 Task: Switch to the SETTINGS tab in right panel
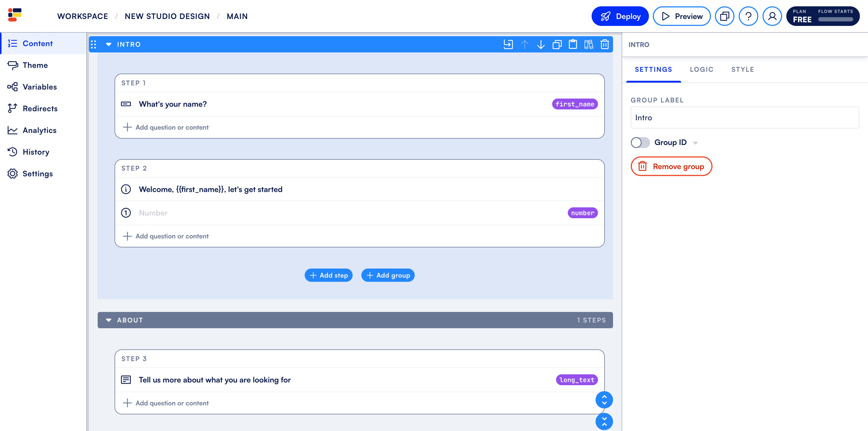653,69
